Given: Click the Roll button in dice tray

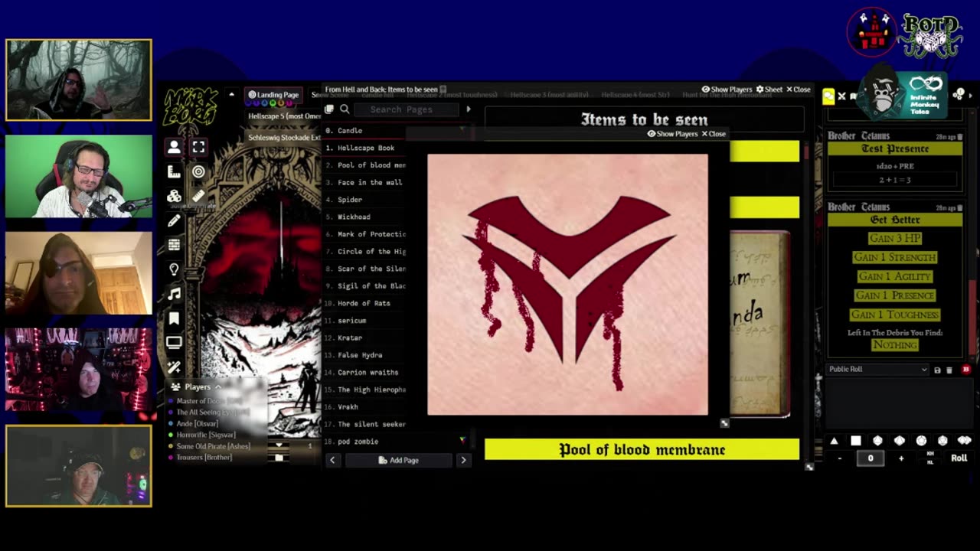Looking at the screenshot, I should [x=959, y=458].
